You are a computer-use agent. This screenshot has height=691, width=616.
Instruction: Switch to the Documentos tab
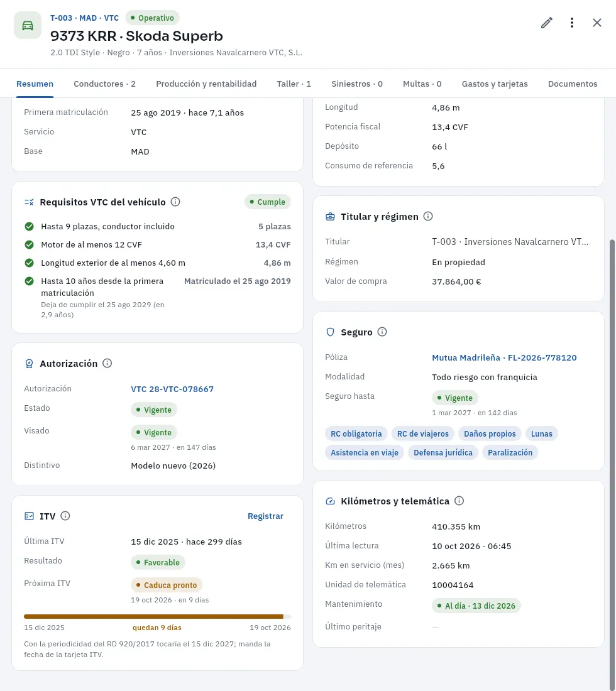[x=573, y=84]
